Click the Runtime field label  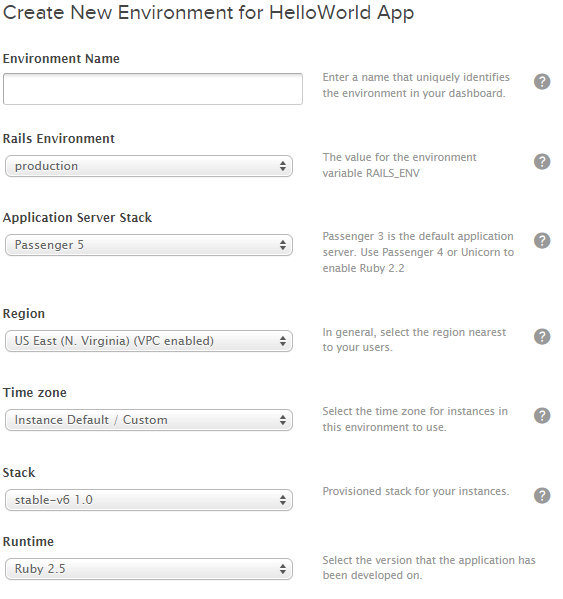point(28,541)
